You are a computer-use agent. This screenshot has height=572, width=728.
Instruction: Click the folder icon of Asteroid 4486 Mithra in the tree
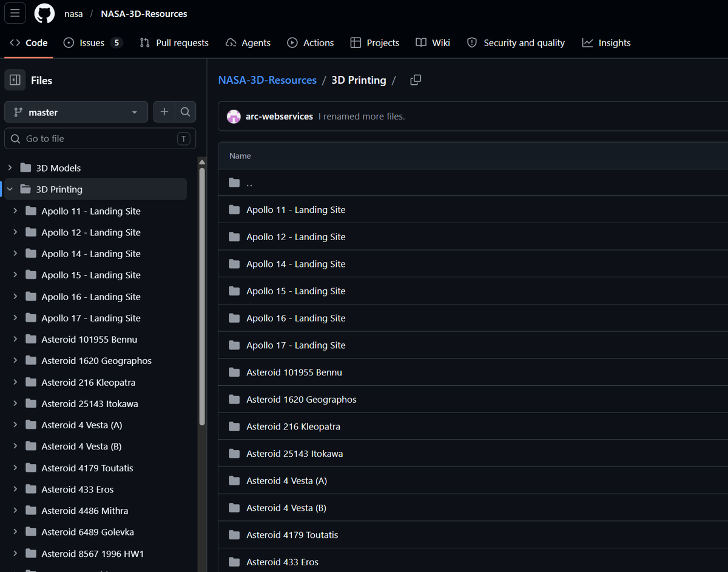[x=31, y=511]
